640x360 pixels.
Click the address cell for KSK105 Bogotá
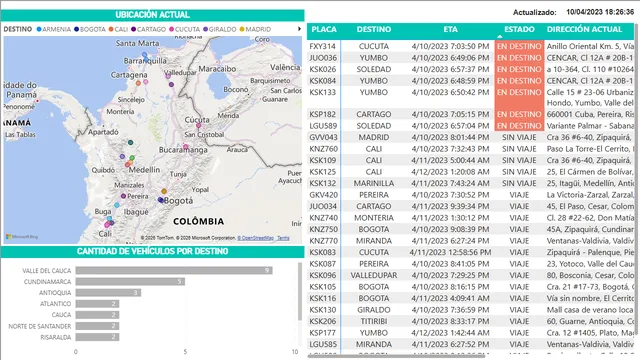(590, 287)
